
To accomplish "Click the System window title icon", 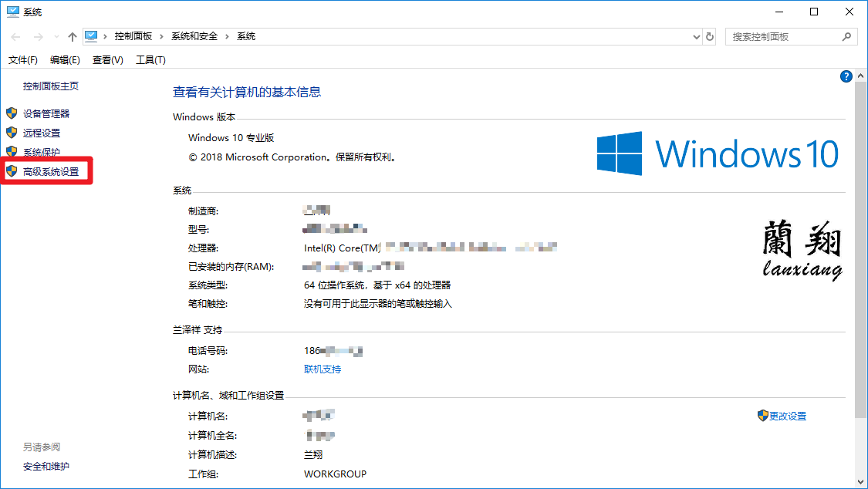I will (x=13, y=12).
